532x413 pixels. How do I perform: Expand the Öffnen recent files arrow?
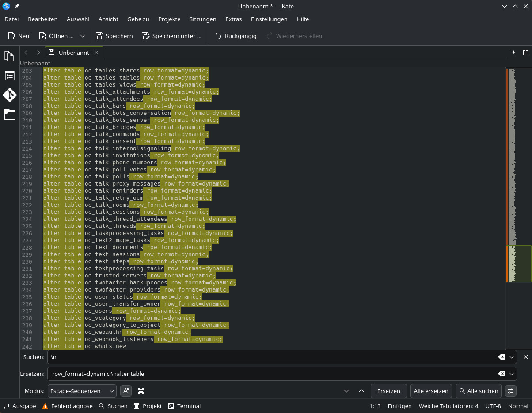(x=83, y=36)
